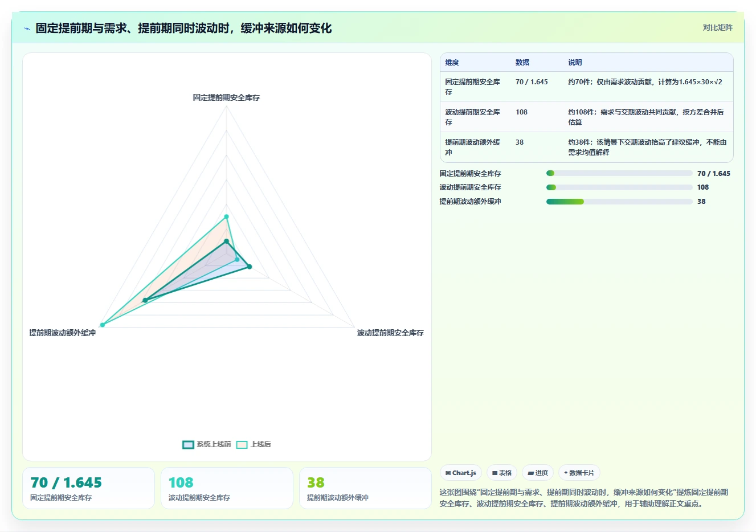The height and width of the screenshot is (532, 756).
Task: Click the lightning icon beside the title
Action: click(27, 28)
